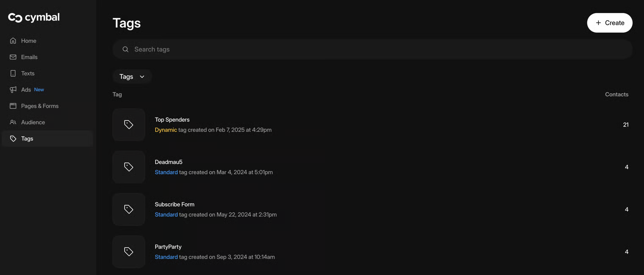
Task: Click the Contacts column header
Action: [616, 94]
